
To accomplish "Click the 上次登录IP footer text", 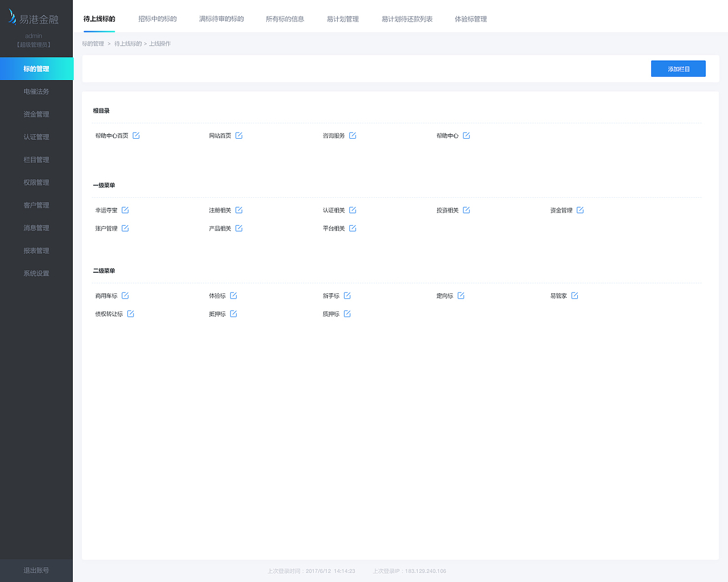I will pos(409,571).
